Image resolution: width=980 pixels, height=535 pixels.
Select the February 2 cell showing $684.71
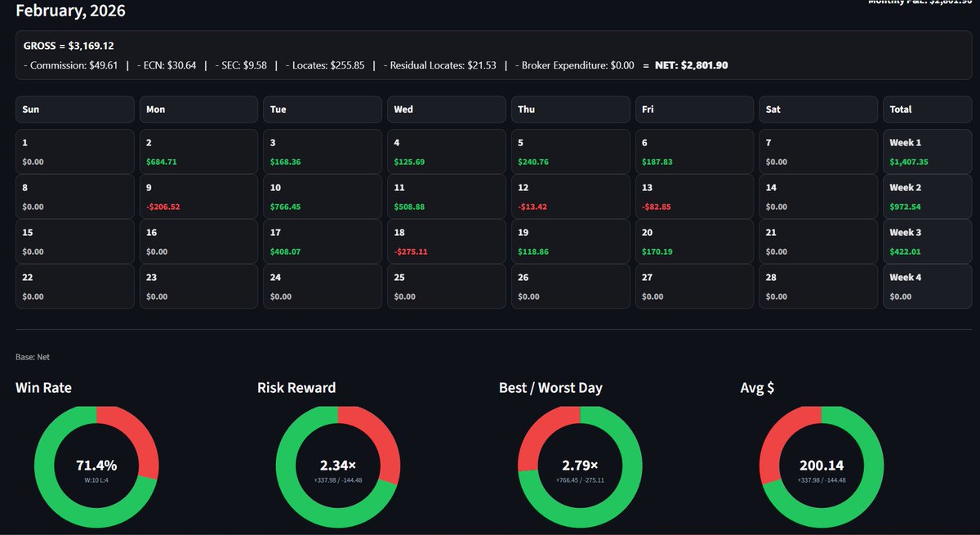tap(198, 151)
